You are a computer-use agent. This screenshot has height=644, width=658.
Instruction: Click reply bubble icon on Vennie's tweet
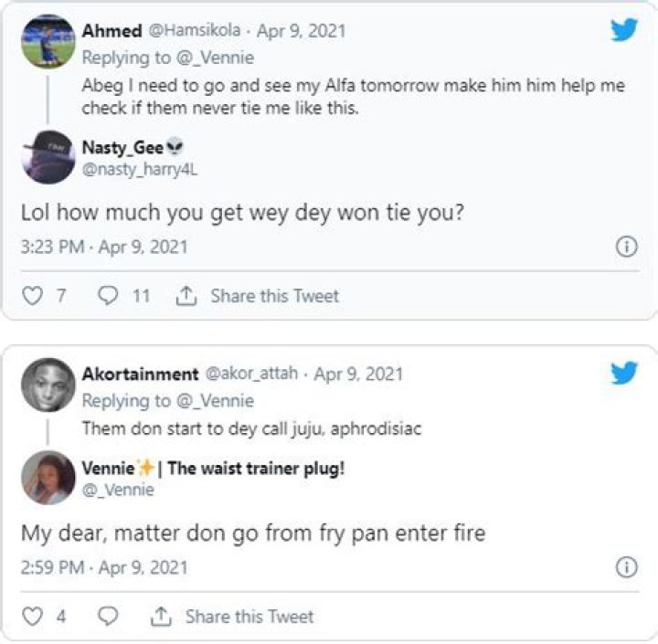pyautogui.click(x=108, y=617)
